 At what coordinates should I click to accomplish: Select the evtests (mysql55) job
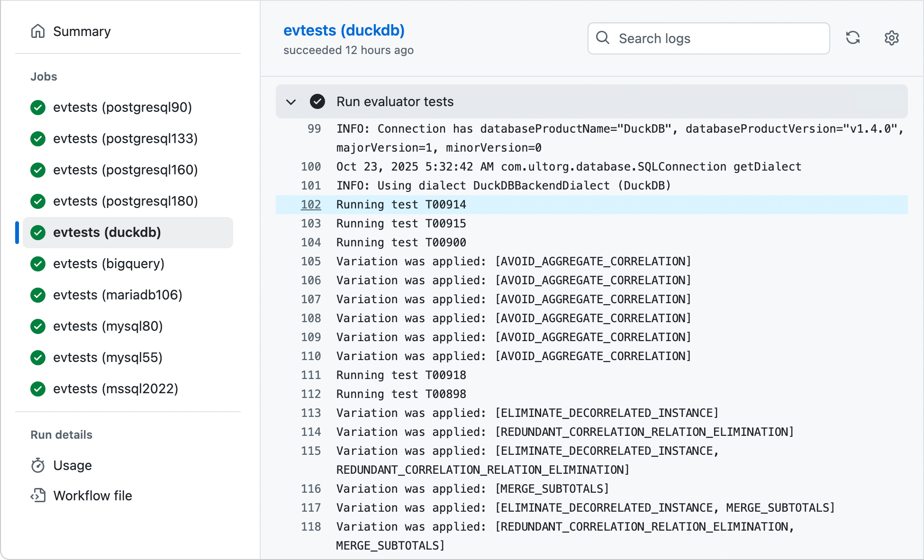(107, 357)
